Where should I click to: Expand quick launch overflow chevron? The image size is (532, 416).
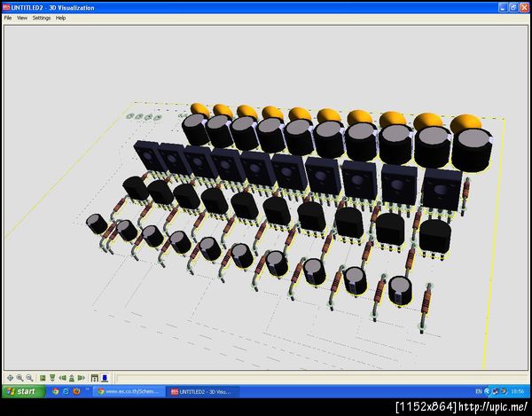tap(87, 389)
